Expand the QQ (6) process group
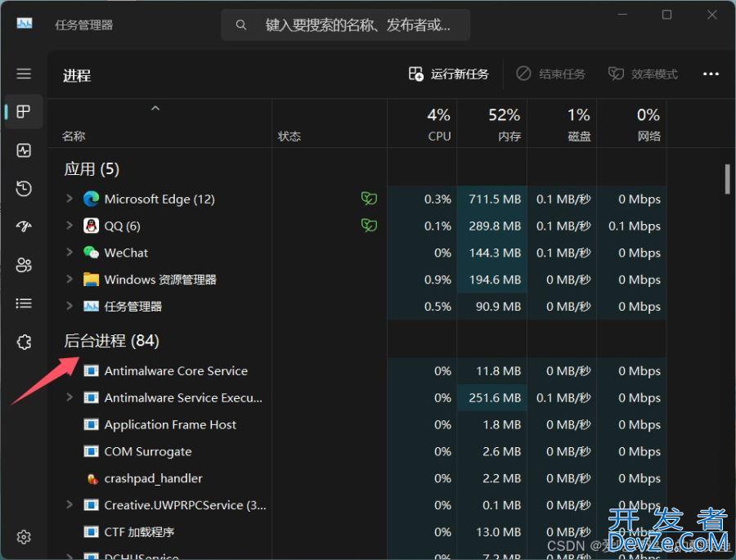This screenshot has height=560, width=736. tap(70, 226)
